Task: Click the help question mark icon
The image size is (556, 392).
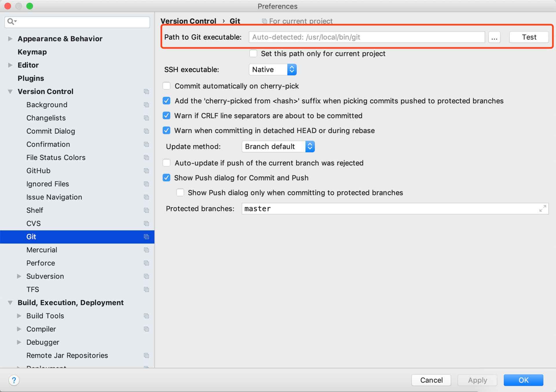Action: 14,380
